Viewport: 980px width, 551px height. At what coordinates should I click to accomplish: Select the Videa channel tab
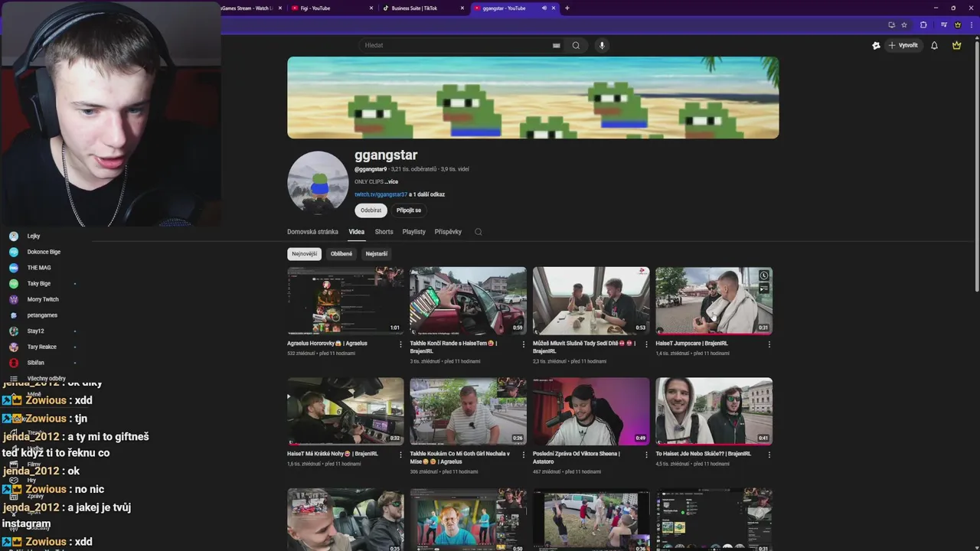click(357, 232)
